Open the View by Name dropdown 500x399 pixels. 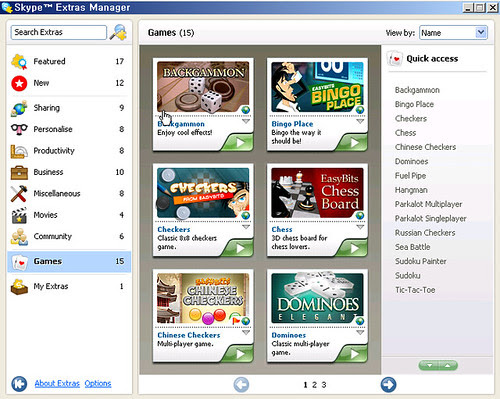point(454,33)
